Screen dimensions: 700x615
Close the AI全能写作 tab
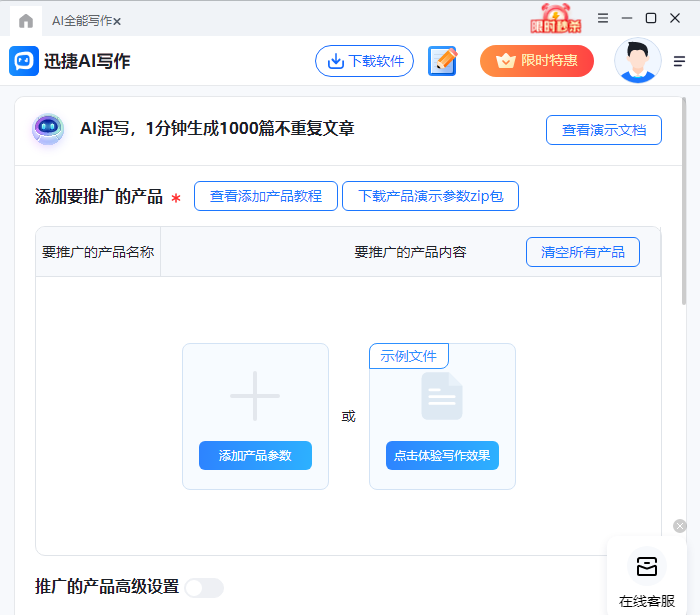click(117, 21)
